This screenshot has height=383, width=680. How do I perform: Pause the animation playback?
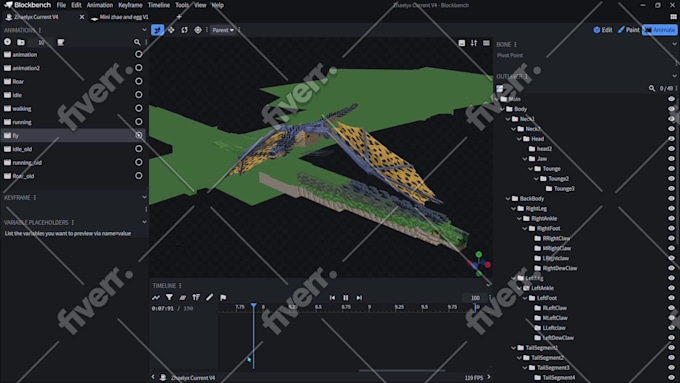pyautogui.click(x=346, y=298)
